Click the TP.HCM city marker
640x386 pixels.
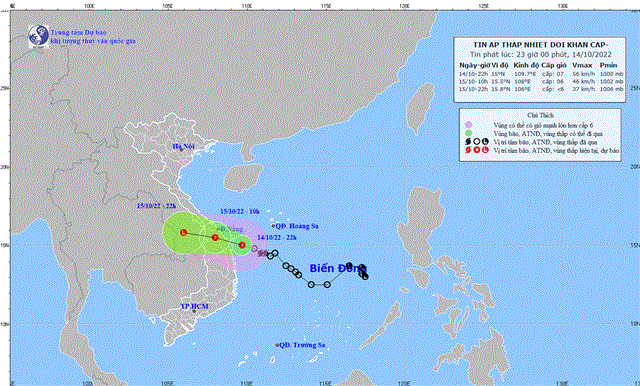(x=194, y=311)
